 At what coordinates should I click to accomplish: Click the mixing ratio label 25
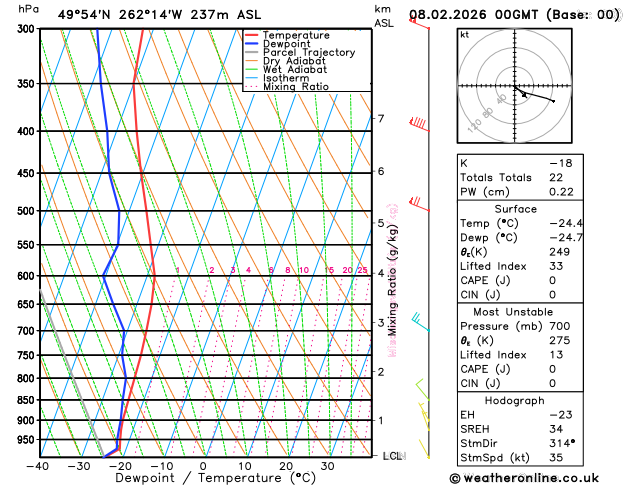click(362, 270)
